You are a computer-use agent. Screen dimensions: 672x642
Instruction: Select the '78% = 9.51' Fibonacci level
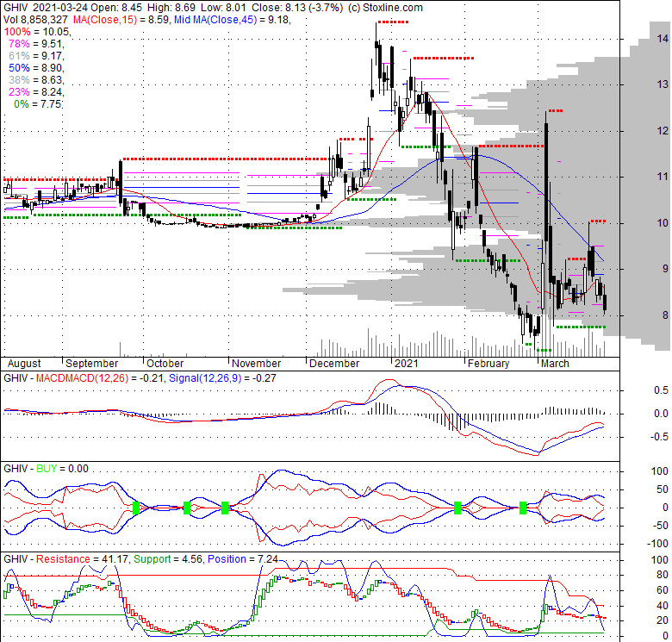click(x=36, y=44)
